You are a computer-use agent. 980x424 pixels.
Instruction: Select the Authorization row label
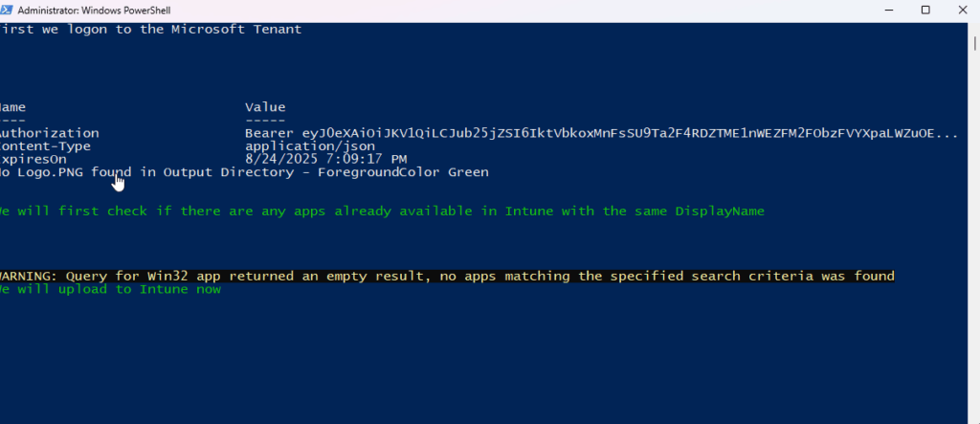point(50,133)
